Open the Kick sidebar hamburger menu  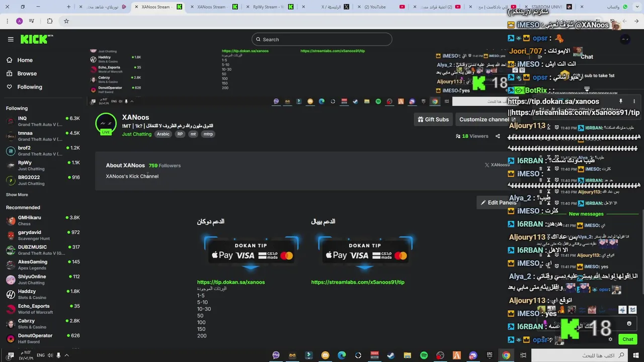pos(11,39)
